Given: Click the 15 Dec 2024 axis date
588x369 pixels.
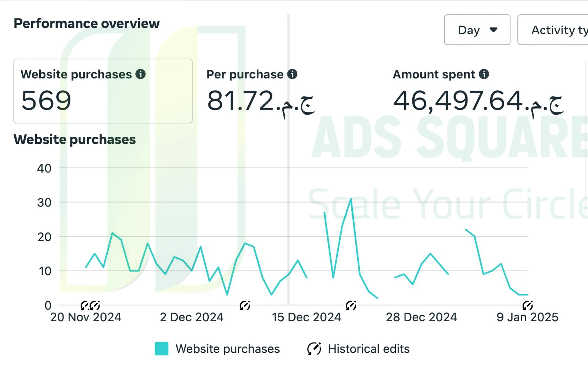Looking at the screenshot, I should [x=306, y=317].
